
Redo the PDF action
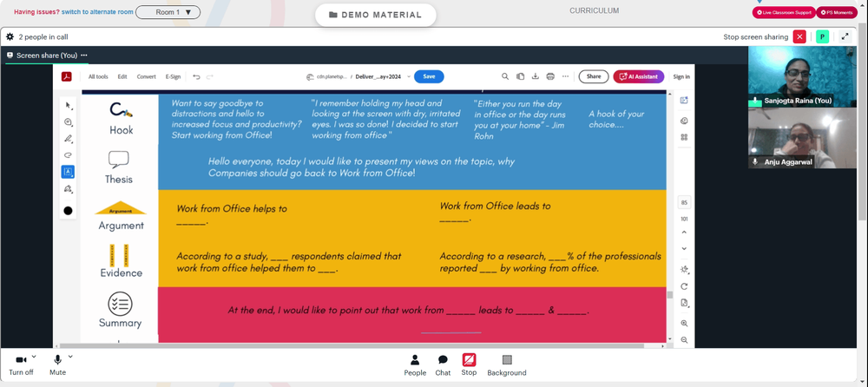tap(210, 76)
